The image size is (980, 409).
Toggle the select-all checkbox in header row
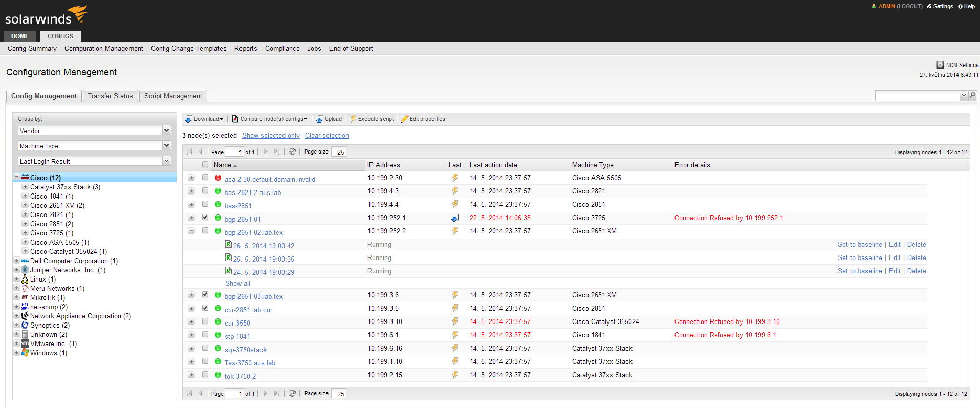(x=205, y=165)
